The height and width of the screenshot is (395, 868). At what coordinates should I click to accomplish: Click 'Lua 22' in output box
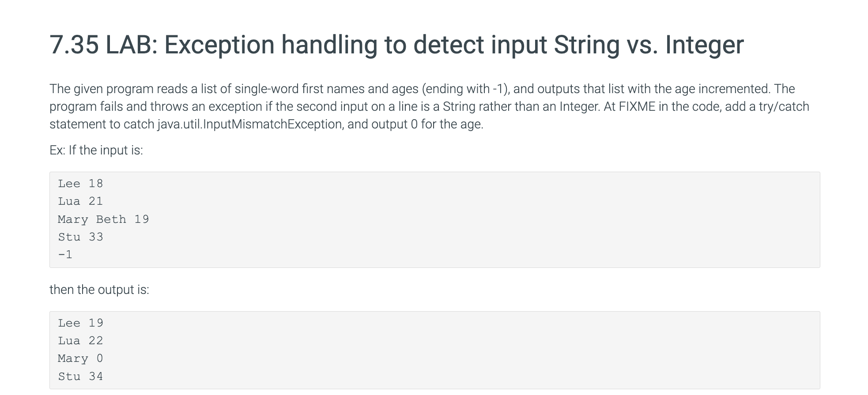[x=80, y=341]
